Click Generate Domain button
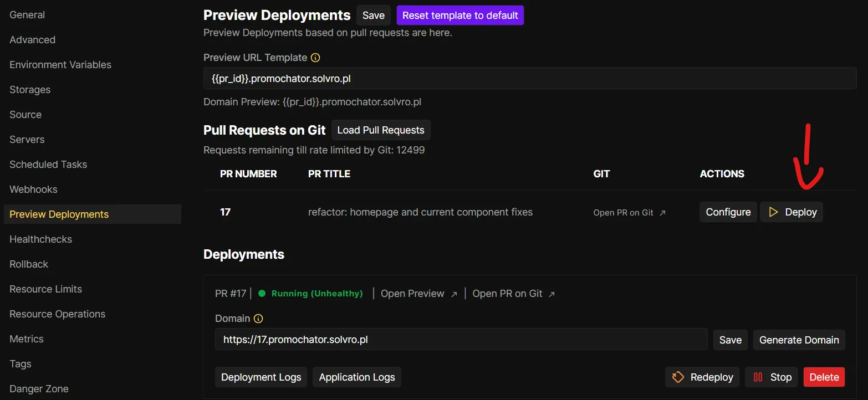The width and height of the screenshot is (868, 400). pyautogui.click(x=799, y=340)
